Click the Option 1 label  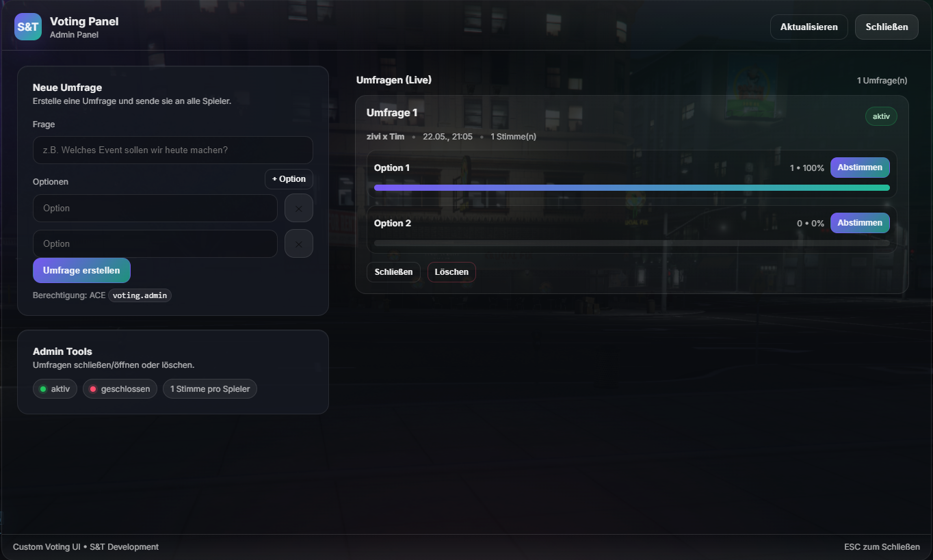(x=392, y=168)
